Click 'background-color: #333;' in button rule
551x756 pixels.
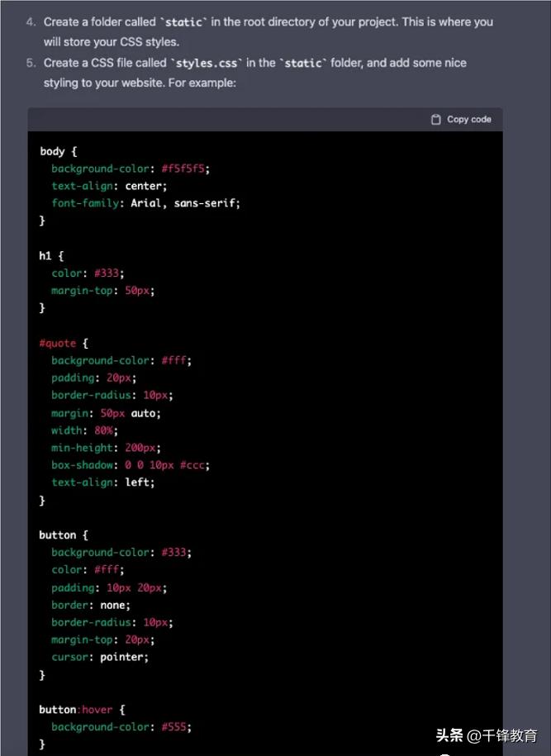[x=121, y=553]
